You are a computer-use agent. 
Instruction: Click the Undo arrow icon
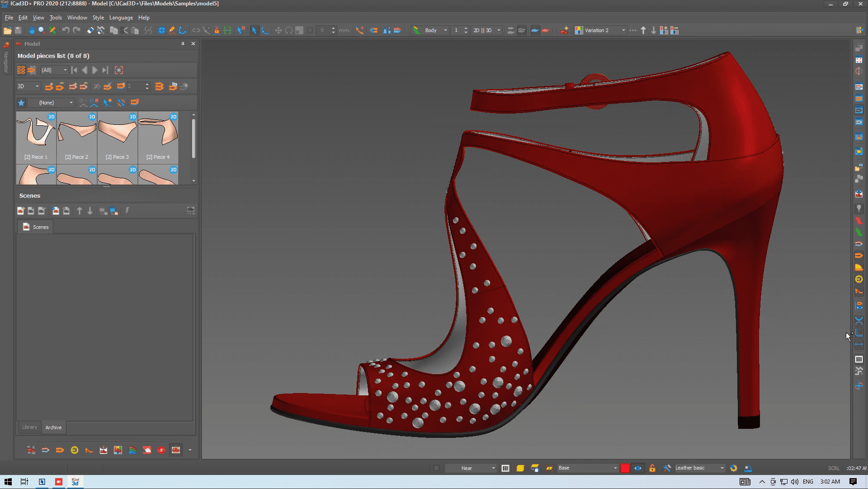pos(66,30)
